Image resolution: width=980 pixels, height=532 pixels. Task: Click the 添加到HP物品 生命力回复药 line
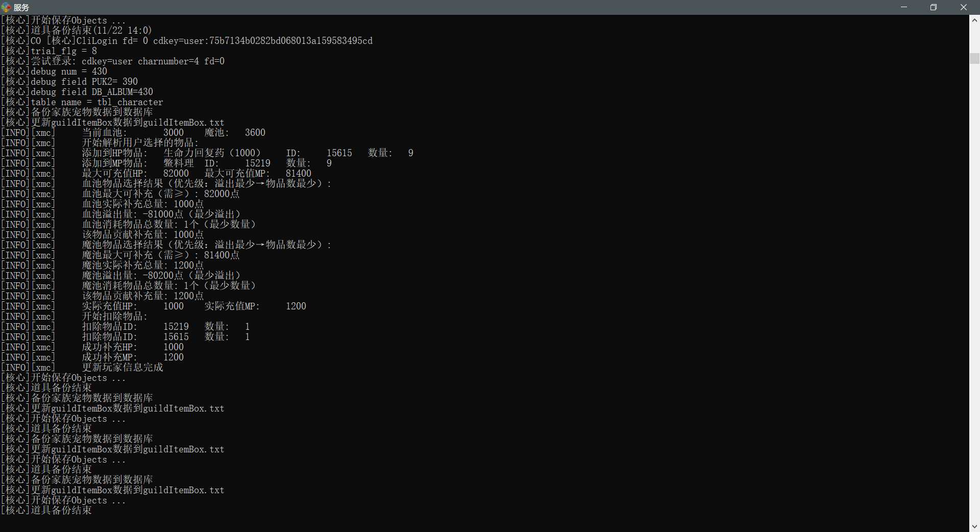(x=207, y=153)
